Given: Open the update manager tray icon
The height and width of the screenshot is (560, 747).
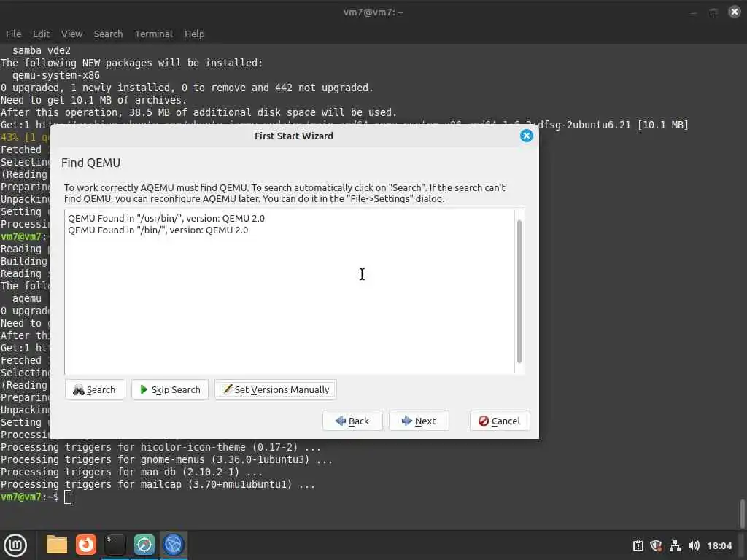Looking at the screenshot, I should (638, 545).
